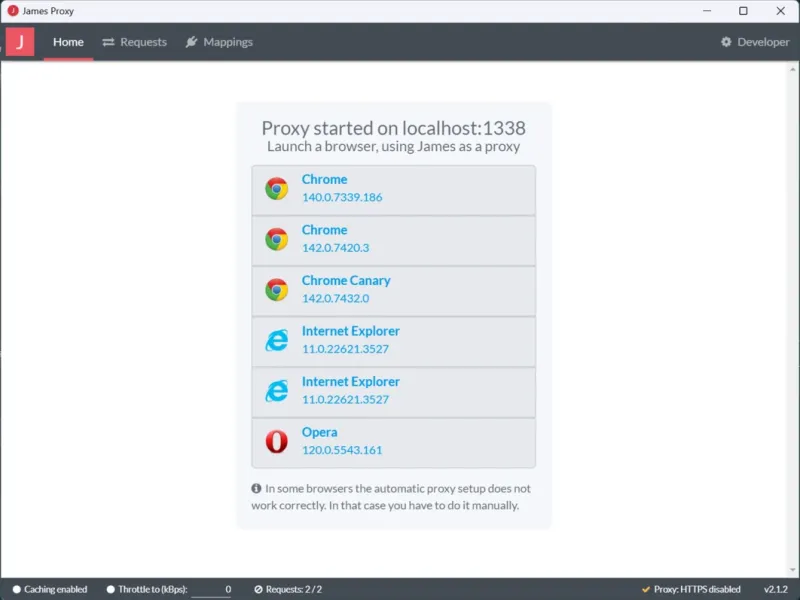Screen dimensions: 800x600
Task: Click the Requests blocked-circle icon in status bar
Action: tap(258, 589)
